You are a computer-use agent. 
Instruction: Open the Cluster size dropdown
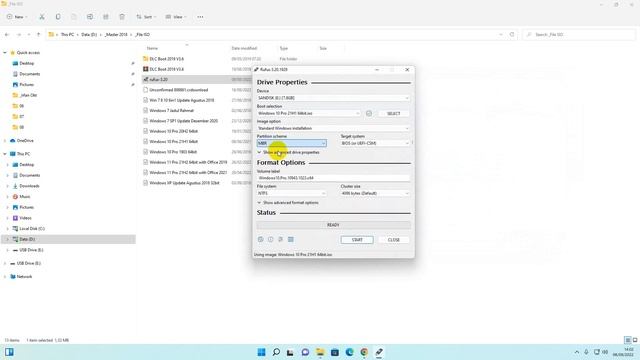375,193
